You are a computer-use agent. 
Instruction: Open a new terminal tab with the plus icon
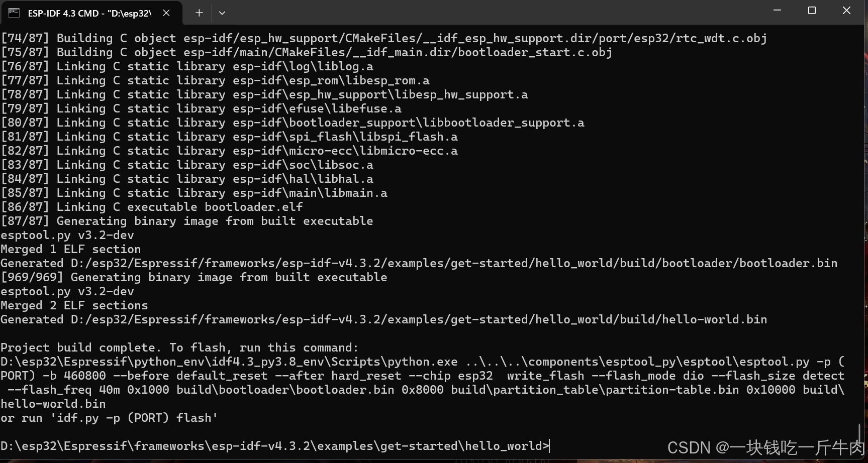(x=199, y=13)
